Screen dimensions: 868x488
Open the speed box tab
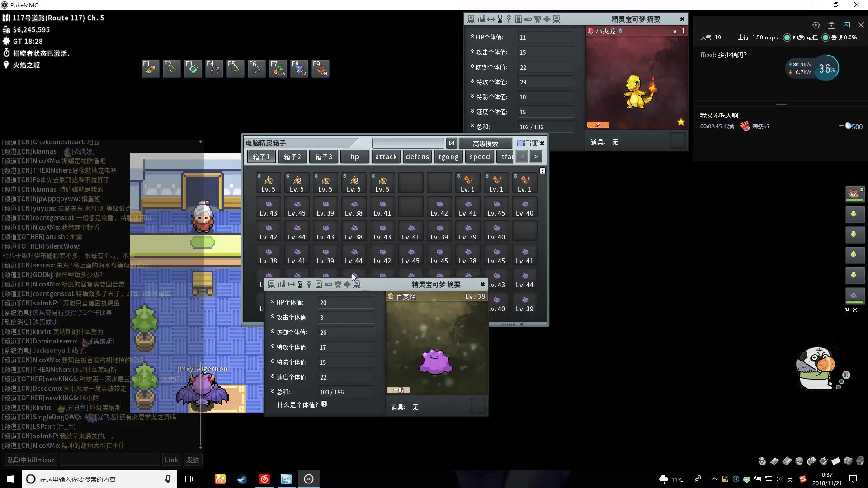(x=480, y=157)
